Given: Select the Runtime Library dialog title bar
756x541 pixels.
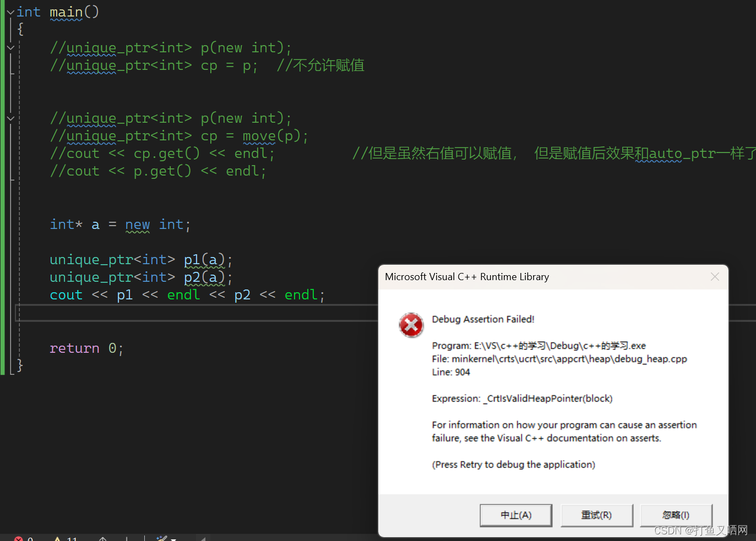Looking at the screenshot, I should (553, 277).
